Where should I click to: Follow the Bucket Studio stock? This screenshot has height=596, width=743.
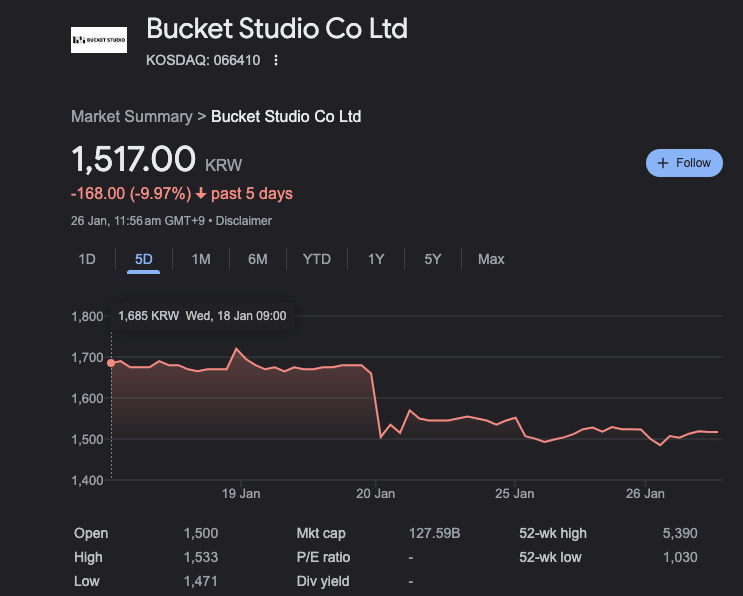684,163
